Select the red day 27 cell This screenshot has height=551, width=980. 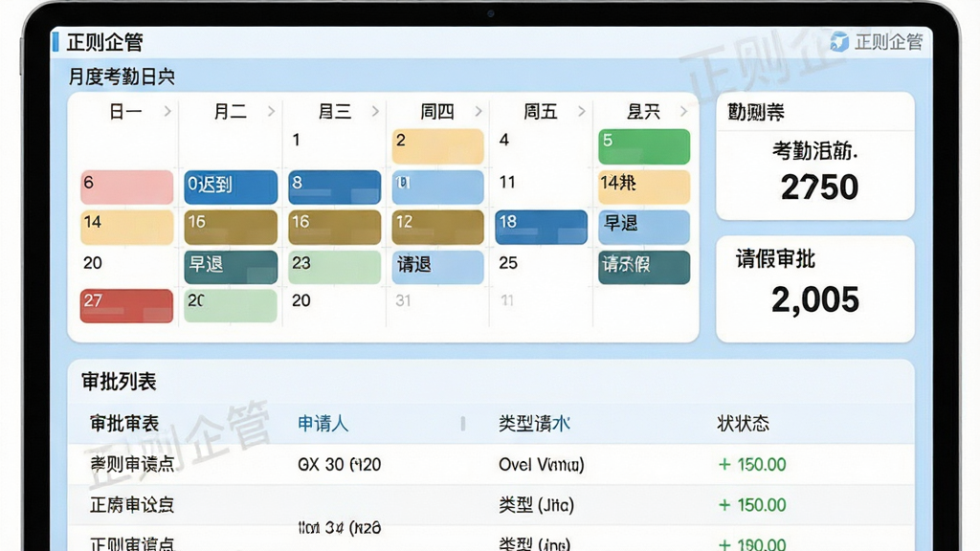[127, 305]
